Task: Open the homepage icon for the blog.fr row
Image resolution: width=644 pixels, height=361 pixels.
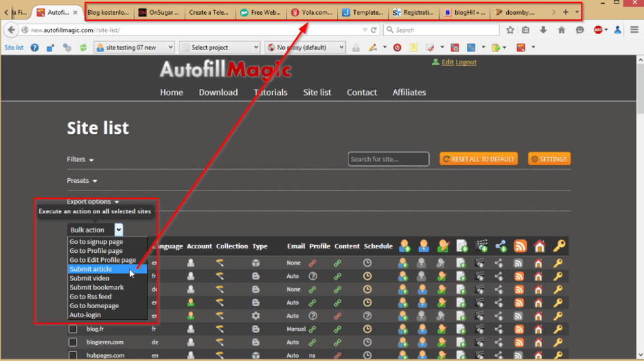Action: coord(538,329)
